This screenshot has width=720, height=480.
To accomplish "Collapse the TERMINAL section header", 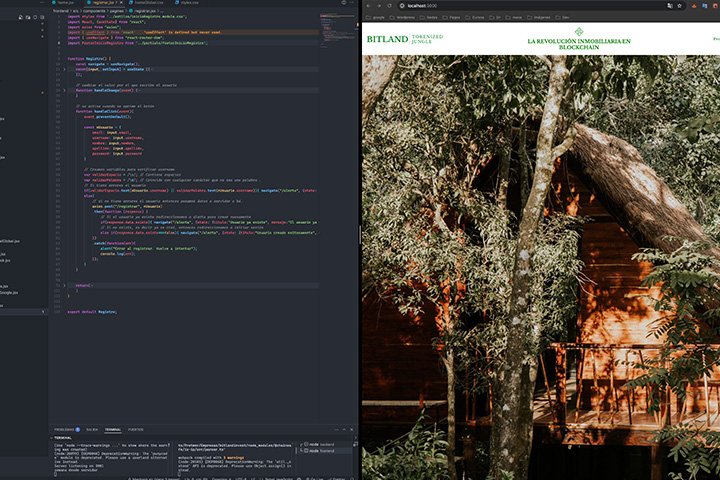I will (x=63, y=438).
